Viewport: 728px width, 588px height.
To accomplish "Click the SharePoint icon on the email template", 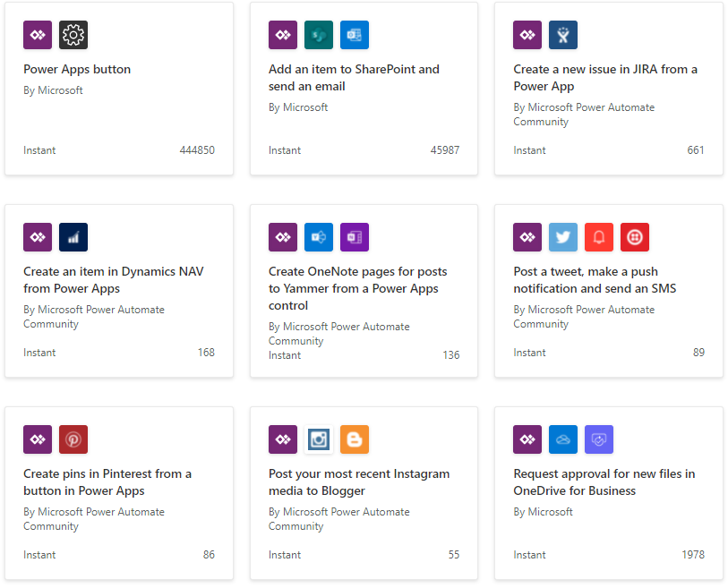I will tap(319, 35).
